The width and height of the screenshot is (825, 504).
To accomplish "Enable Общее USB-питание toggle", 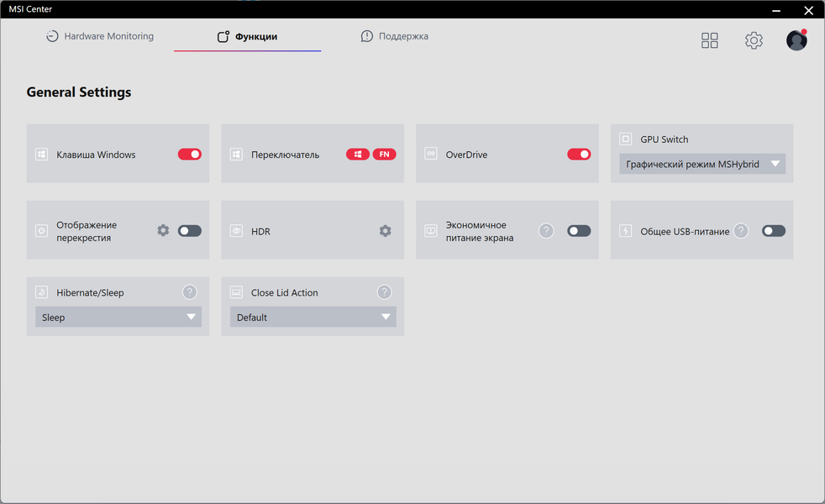I will (x=774, y=231).
